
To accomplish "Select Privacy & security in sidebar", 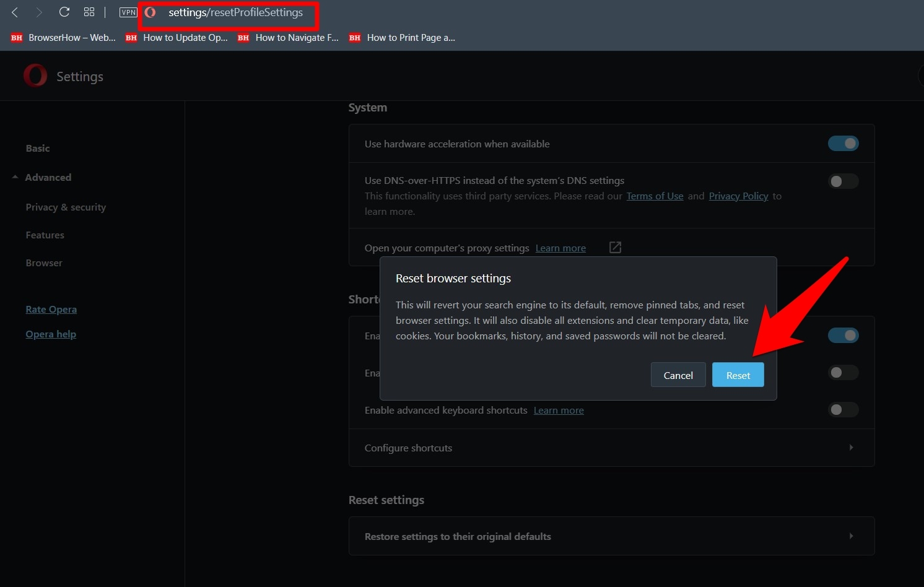I will tap(66, 207).
